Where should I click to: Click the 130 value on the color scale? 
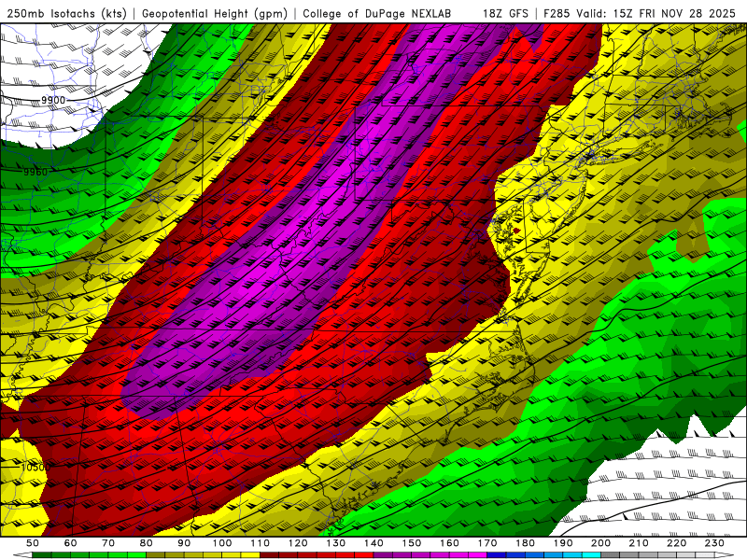click(x=335, y=543)
